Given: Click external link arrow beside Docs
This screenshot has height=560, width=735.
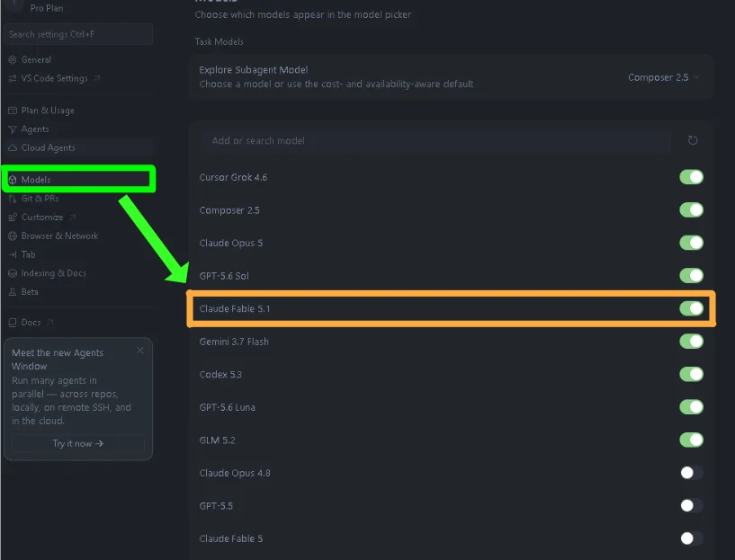Looking at the screenshot, I should (50, 322).
